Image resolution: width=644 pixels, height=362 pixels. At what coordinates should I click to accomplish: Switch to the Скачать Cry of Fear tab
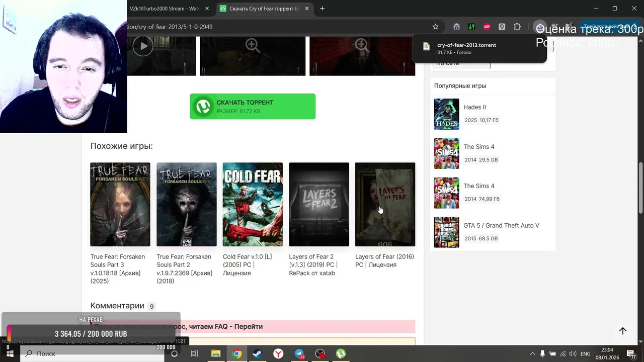[264, 9]
